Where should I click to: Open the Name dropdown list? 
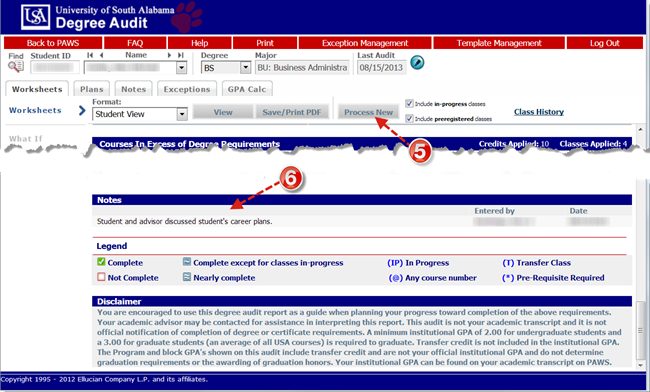pos(181,68)
